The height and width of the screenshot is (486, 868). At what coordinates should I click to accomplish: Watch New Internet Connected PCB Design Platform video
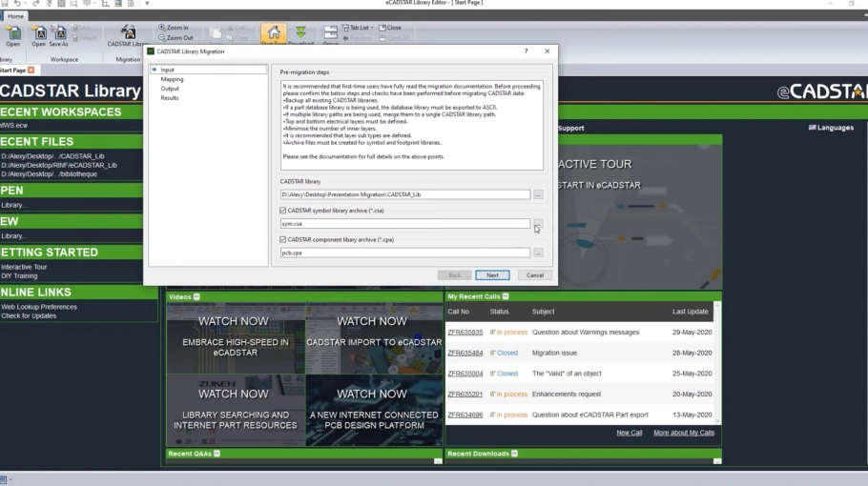coord(374,411)
